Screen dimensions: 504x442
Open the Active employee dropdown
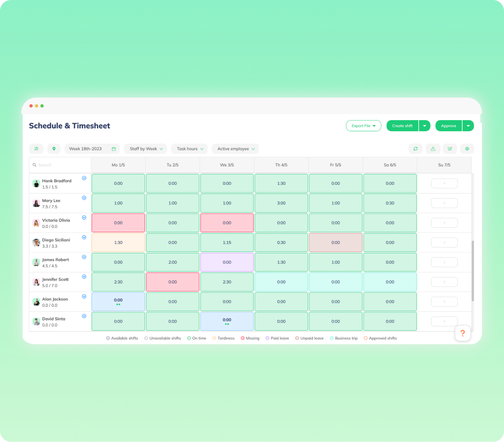[x=235, y=148]
